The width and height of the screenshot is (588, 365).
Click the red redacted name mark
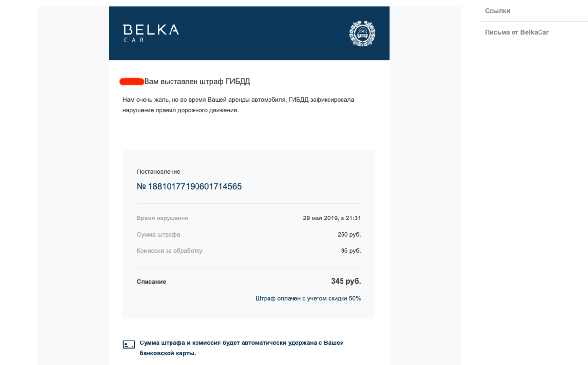tap(131, 81)
